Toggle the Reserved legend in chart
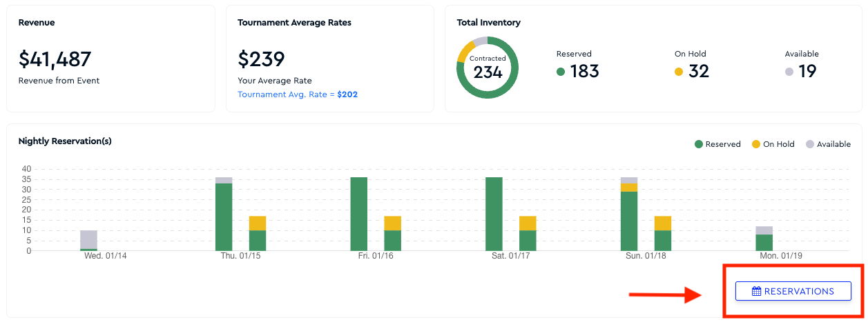The image size is (868, 331). point(717,144)
